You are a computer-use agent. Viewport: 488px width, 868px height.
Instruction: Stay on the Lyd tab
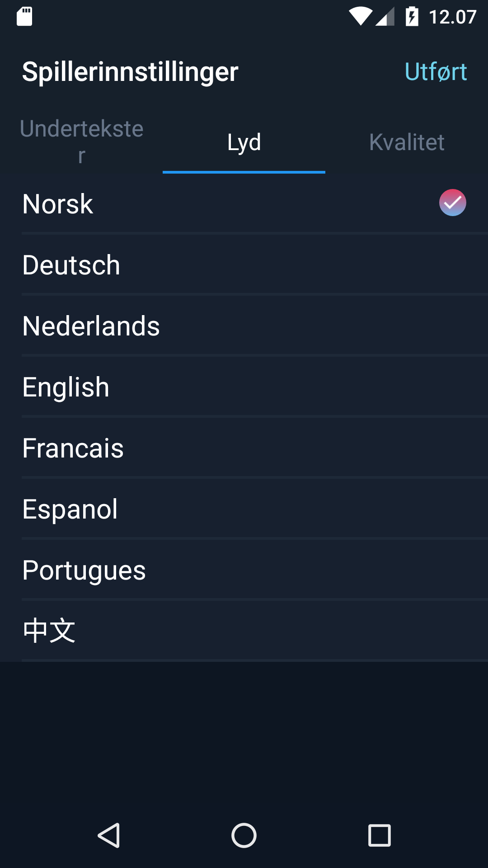(244, 142)
